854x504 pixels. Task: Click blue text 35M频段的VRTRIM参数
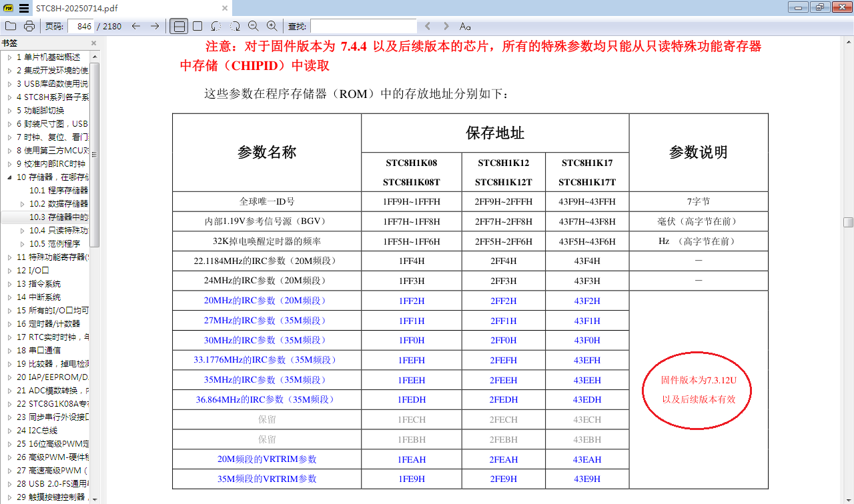click(x=266, y=479)
